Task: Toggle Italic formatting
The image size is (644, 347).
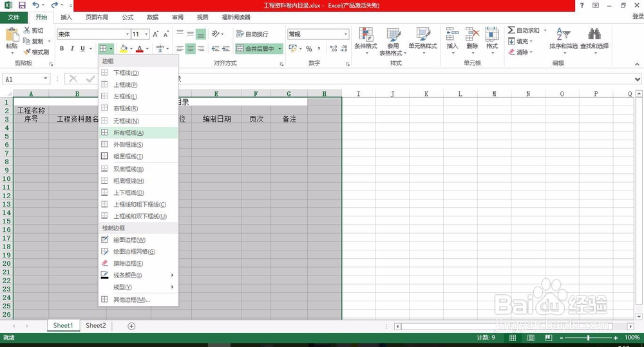Action: (72, 48)
